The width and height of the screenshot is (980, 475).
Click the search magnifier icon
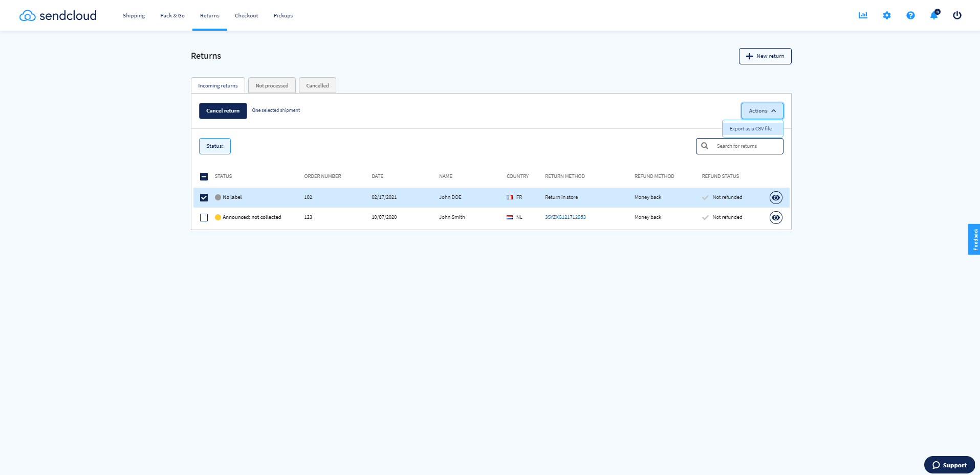tap(705, 146)
